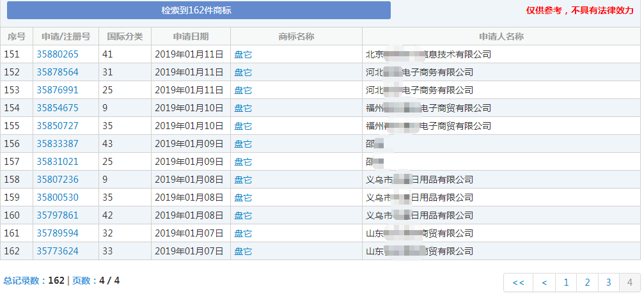Click application date in row 151
Viewport: 644px width, 294px height.
pyautogui.click(x=189, y=54)
